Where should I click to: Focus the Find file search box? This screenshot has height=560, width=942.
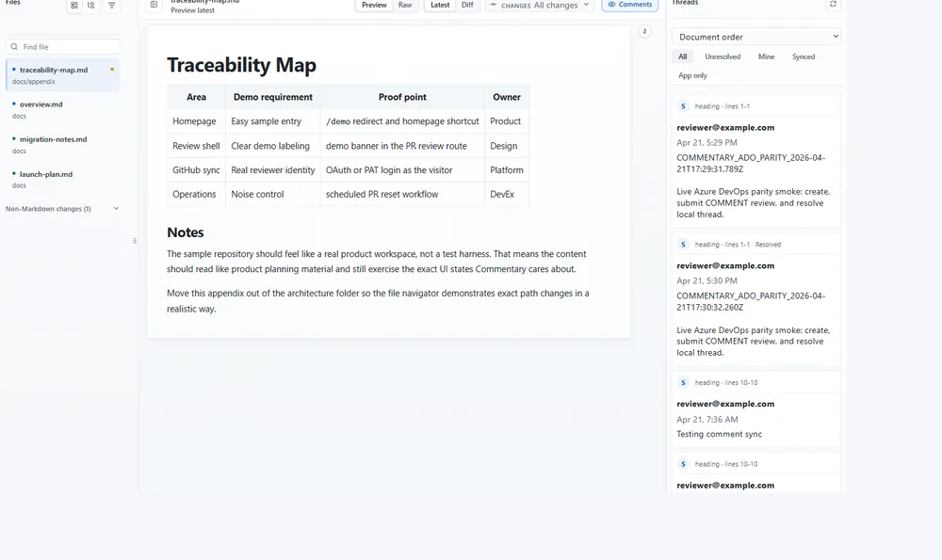[62, 47]
